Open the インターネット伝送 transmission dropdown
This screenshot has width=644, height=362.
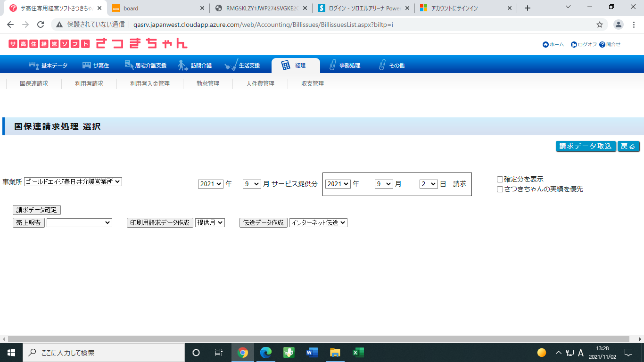point(318,222)
